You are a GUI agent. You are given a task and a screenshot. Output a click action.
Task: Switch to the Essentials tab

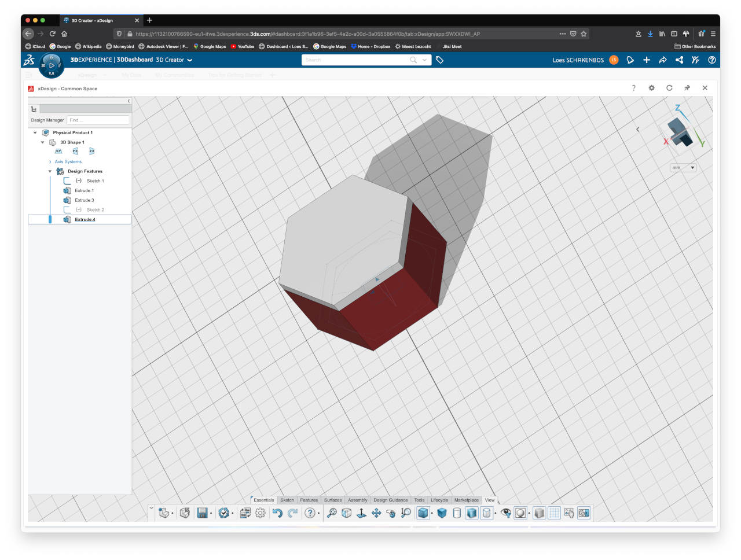coord(264,500)
